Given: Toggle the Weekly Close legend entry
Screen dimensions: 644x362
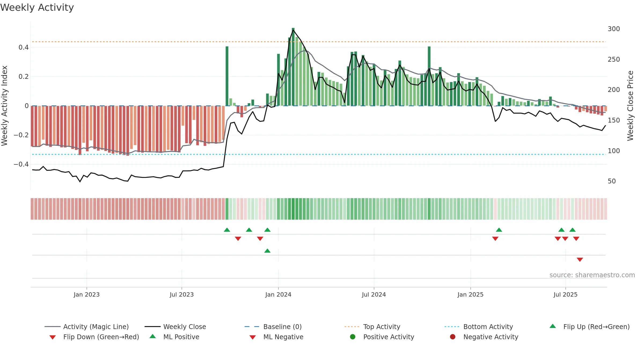Looking at the screenshot, I should click(175, 327).
